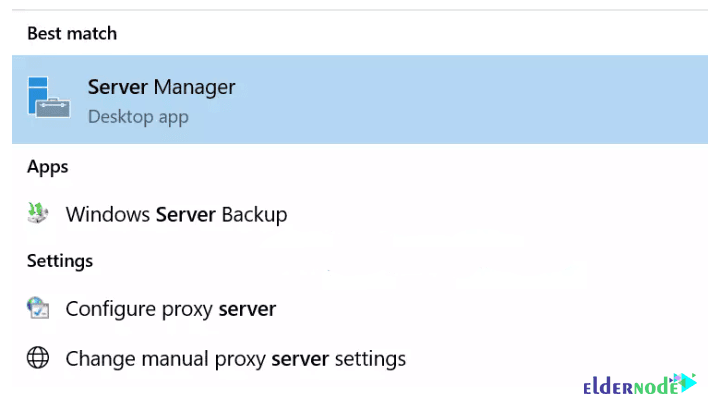Image resolution: width=708 pixels, height=400 pixels.
Task: Click the word Manager in the best match
Action: point(195,87)
